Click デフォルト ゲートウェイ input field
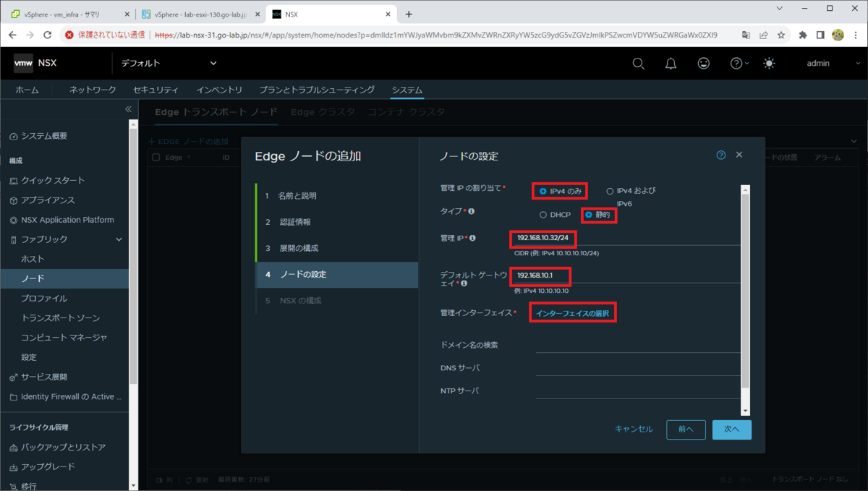This screenshot has width=868, height=491. pos(627,276)
